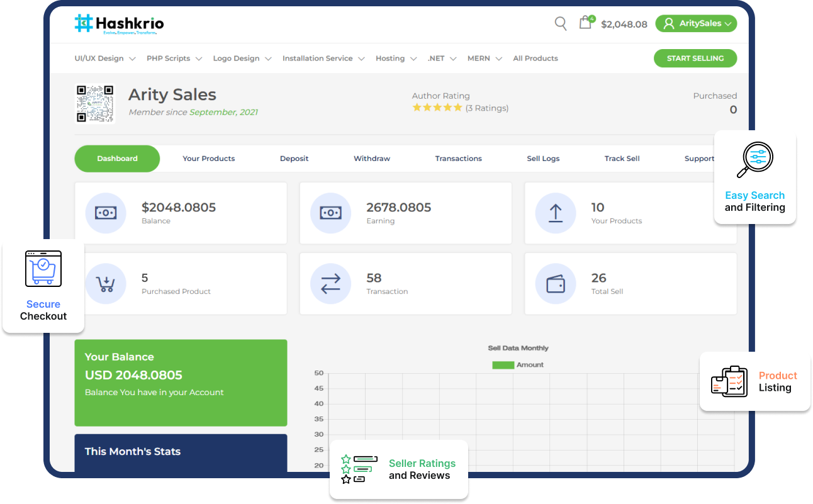
Task: Click the (3 Ratings) text
Action: (x=487, y=108)
